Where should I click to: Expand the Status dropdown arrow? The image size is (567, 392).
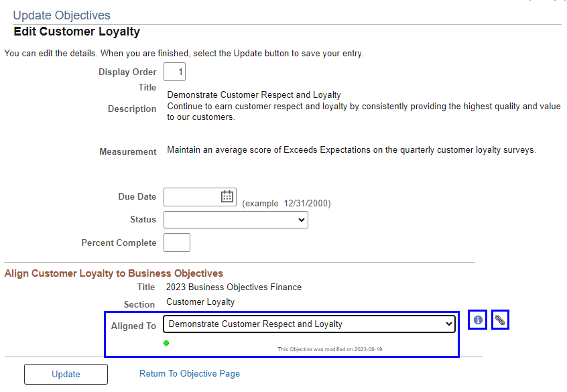point(300,219)
